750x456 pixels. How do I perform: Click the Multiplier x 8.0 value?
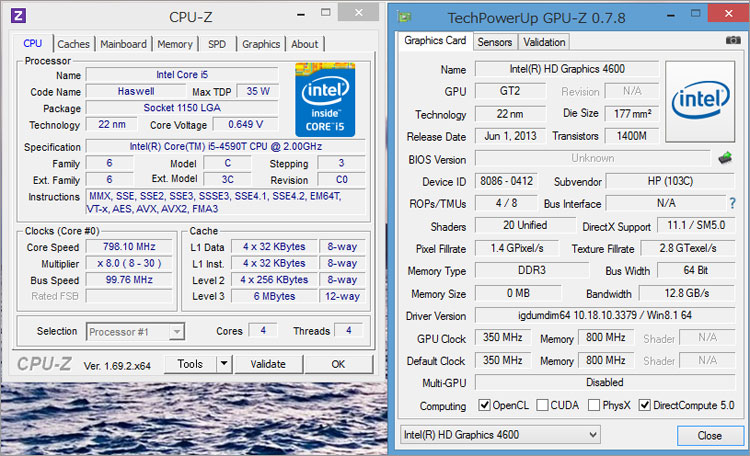point(129,263)
